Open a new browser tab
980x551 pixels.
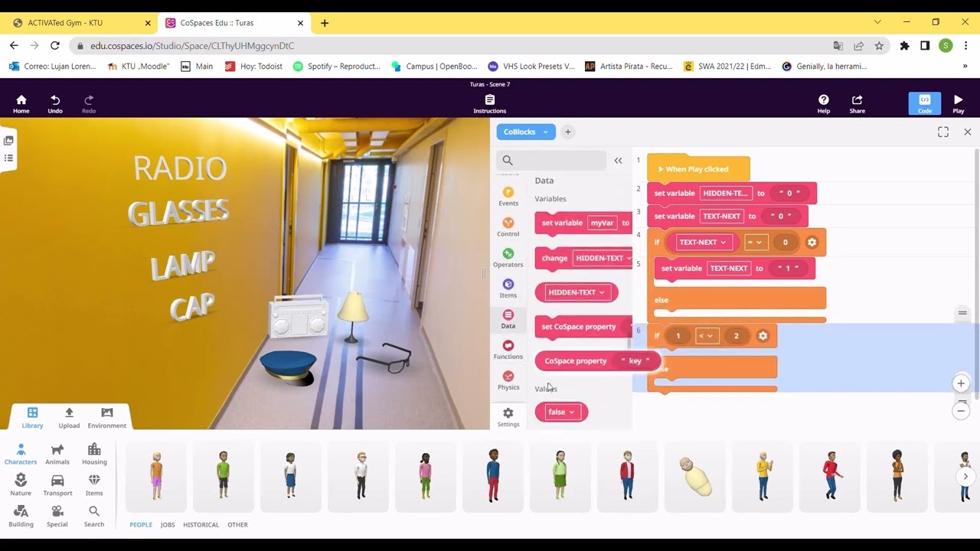(x=325, y=23)
